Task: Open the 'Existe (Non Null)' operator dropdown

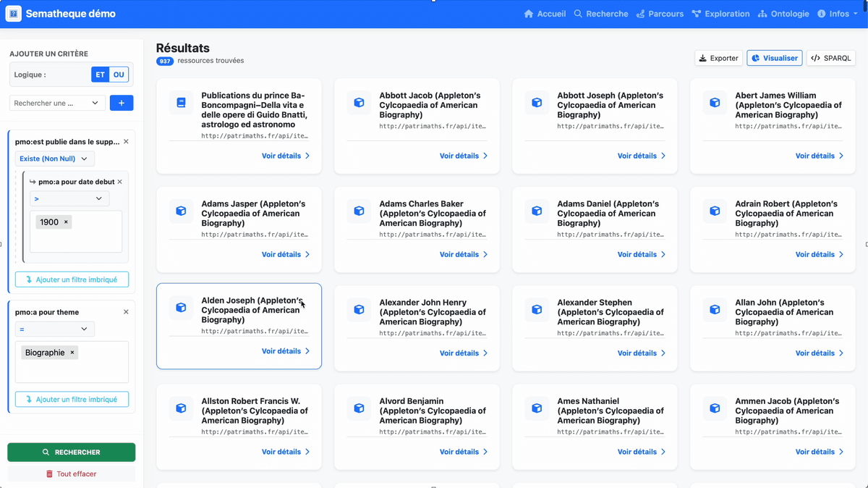Action: coord(54,159)
